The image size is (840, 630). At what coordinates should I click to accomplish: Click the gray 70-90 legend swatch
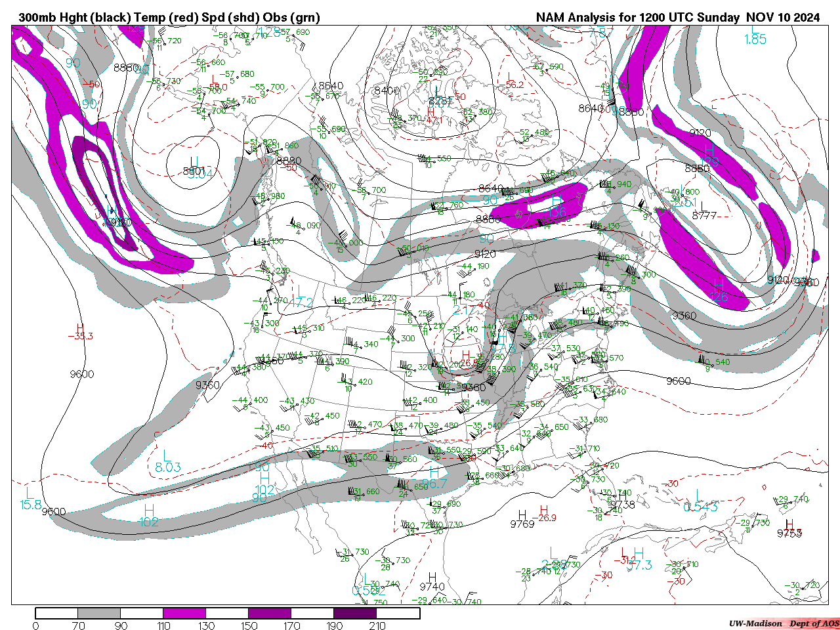pos(99,613)
